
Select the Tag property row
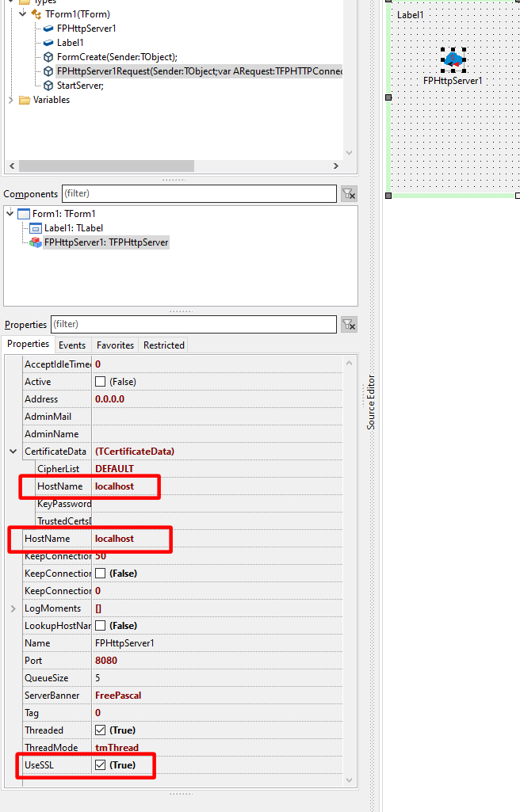pos(182,713)
